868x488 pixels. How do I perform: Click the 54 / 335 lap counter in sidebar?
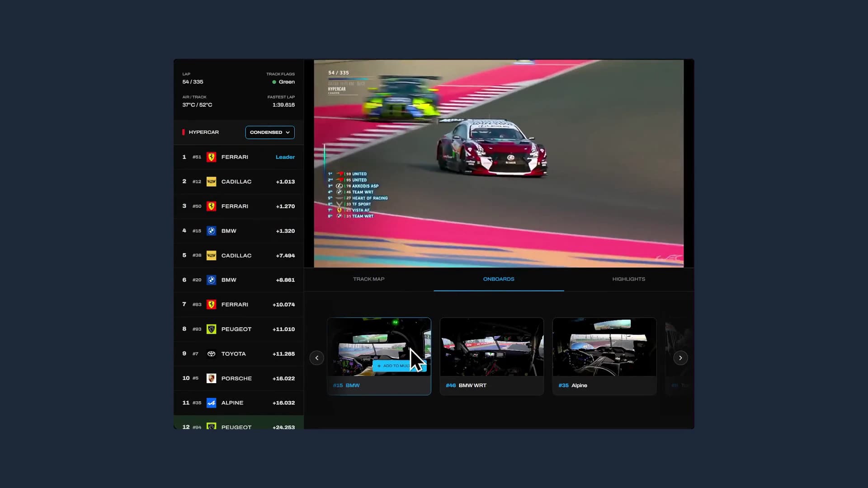pyautogui.click(x=193, y=82)
